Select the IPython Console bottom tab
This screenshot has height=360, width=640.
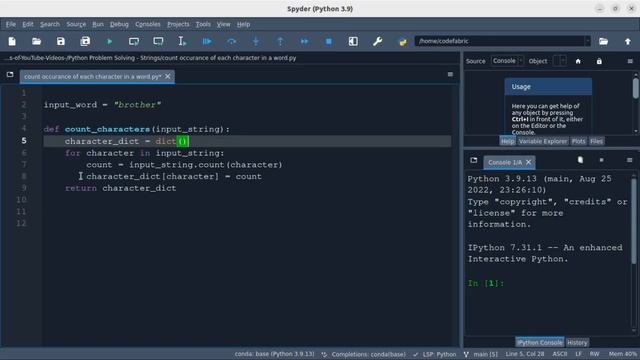[x=540, y=342]
